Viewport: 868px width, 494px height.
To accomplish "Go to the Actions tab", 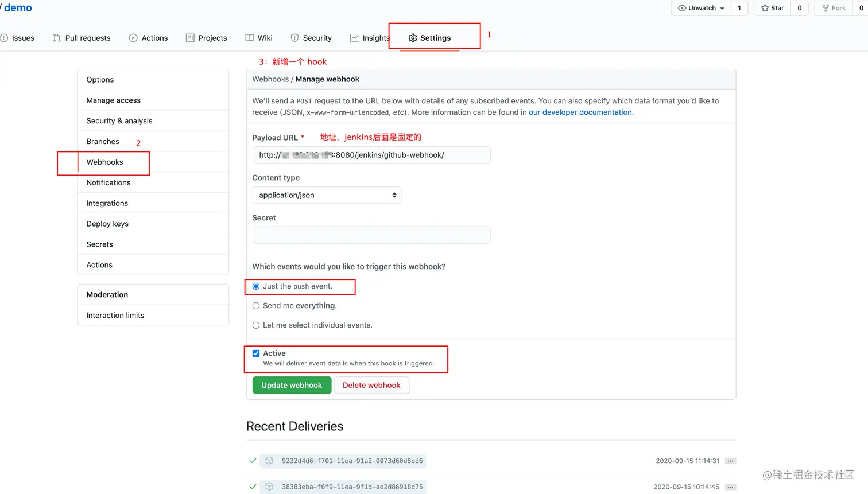I will click(x=149, y=38).
